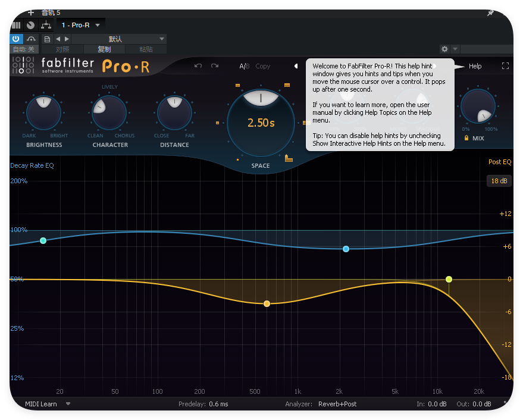Click the 音轨 5 track title
Screen dimensions: 523x420
click(51, 12)
